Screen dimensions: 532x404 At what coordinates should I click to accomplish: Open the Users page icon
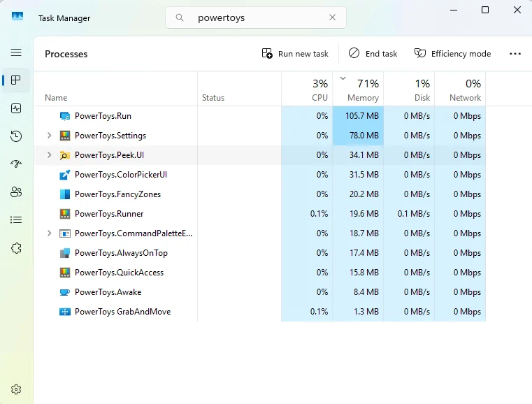(x=16, y=192)
